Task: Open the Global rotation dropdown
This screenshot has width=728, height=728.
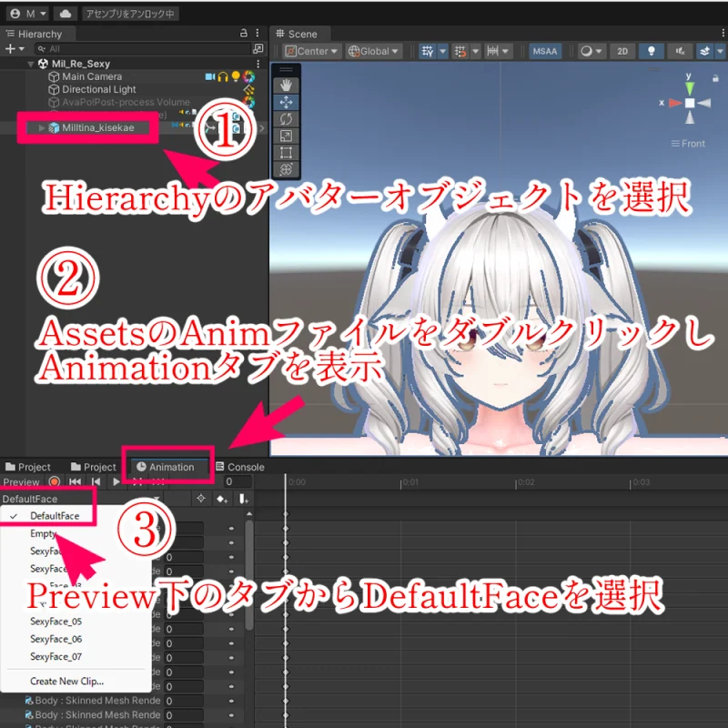Action: [x=374, y=51]
